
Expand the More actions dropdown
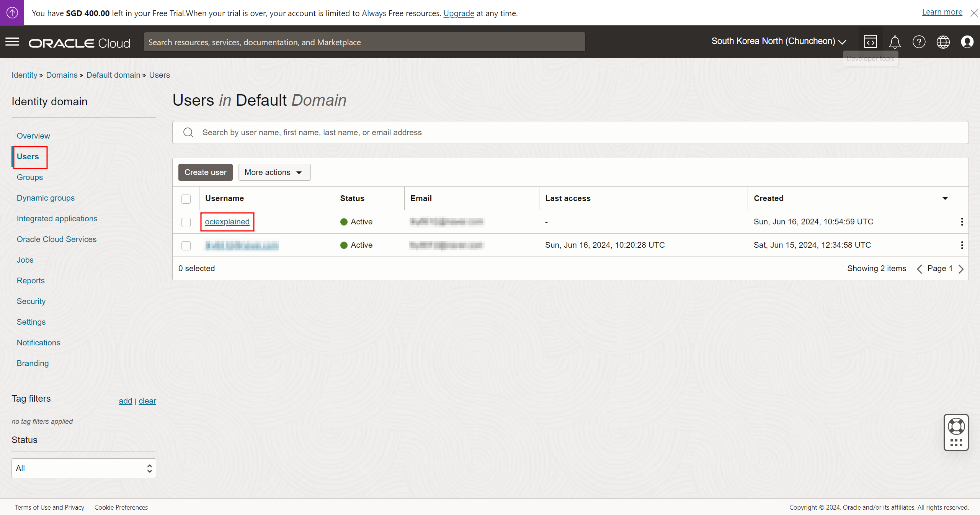pyautogui.click(x=274, y=172)
